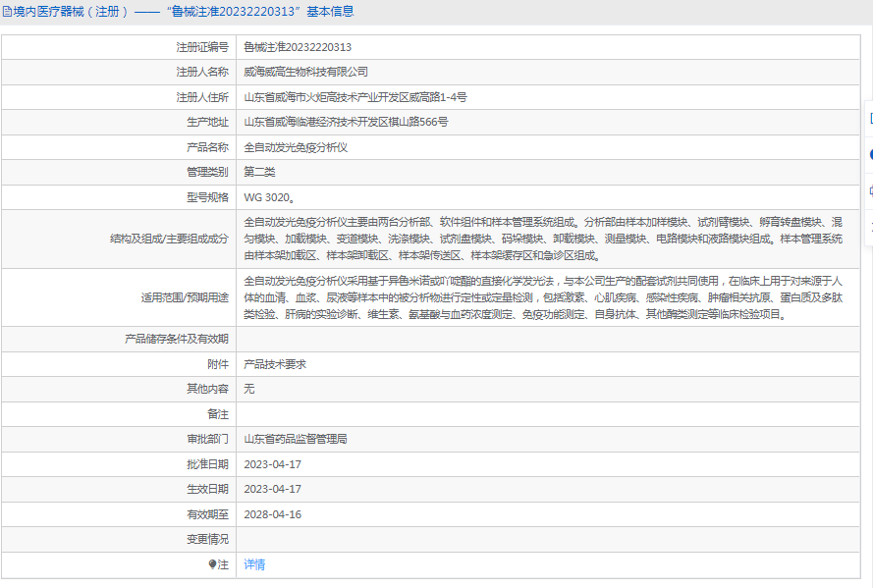
Task: Click the lightbulb icon beside 注 label
Action: (x=212, y=564)
